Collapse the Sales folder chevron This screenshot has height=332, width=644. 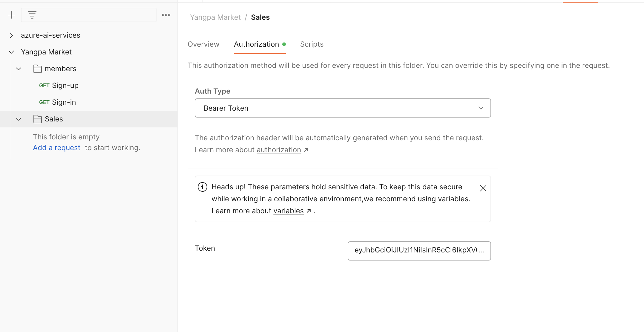pyautogui.click(x=19, y=119)
